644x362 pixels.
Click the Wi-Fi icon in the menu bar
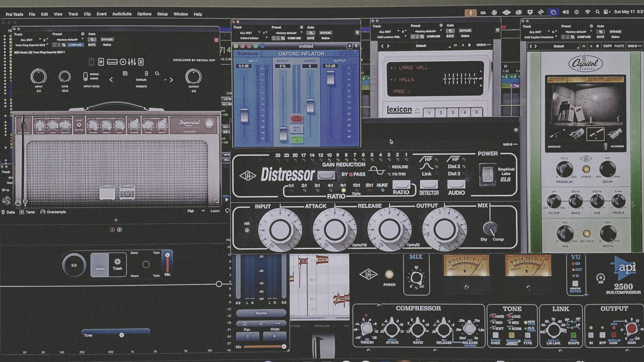587,12
